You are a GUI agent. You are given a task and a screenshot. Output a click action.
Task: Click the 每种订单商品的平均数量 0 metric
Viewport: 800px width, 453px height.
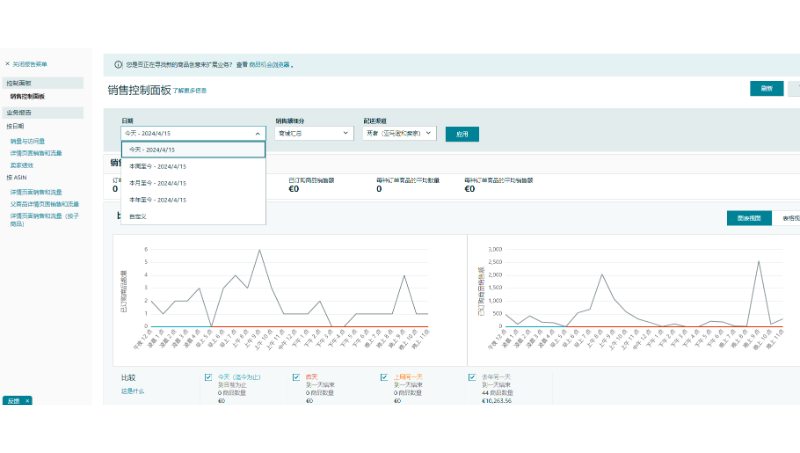[408, 185]
